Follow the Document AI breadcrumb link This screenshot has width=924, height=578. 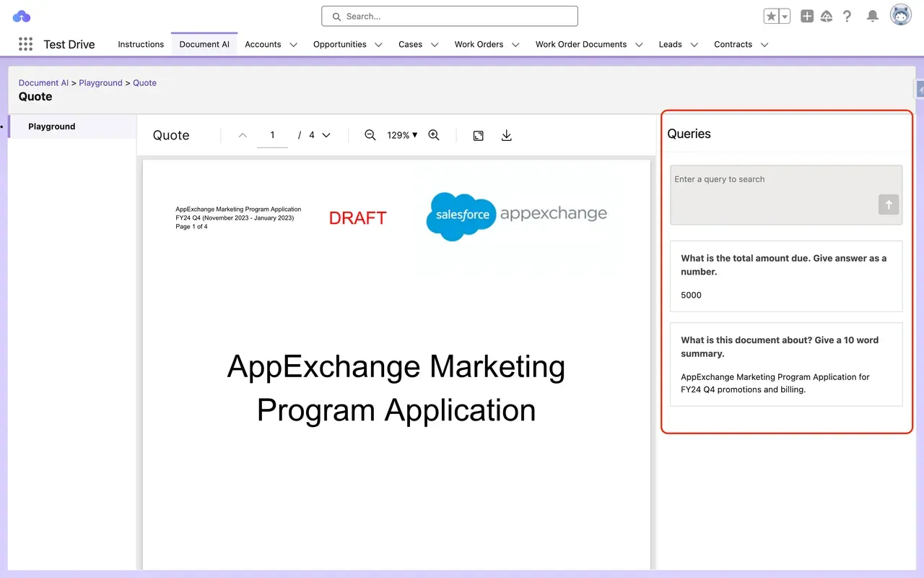[43, 83]
